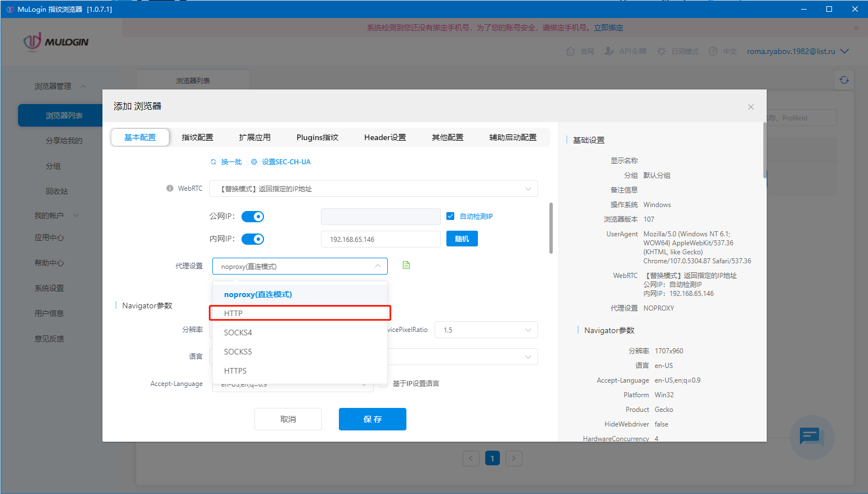Open 分组 in sidebar
Image resolution: width=868 pixels, height=494 pixels.
pyautogui.click(x=53, y=166)
